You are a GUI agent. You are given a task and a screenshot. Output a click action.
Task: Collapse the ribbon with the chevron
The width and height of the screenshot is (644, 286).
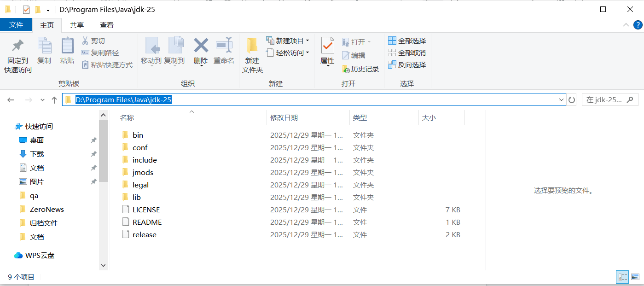(x=626, y=25)
